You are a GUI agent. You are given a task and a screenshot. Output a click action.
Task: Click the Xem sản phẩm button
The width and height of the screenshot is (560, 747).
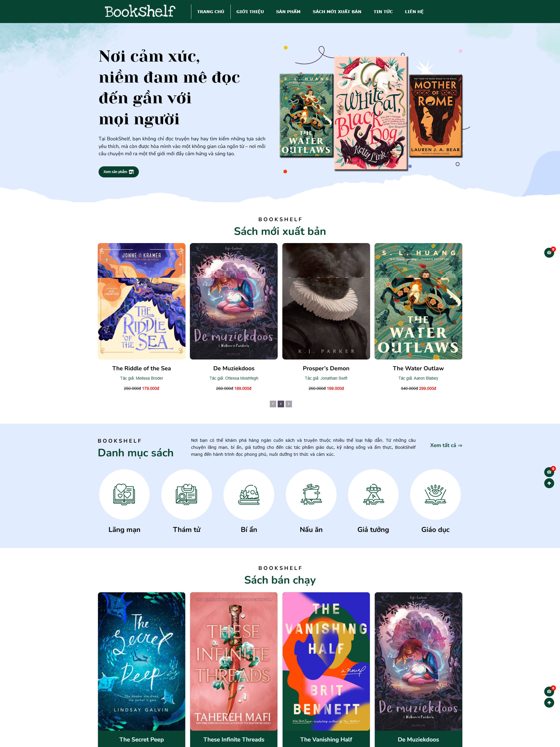click(x=118, y=172)
